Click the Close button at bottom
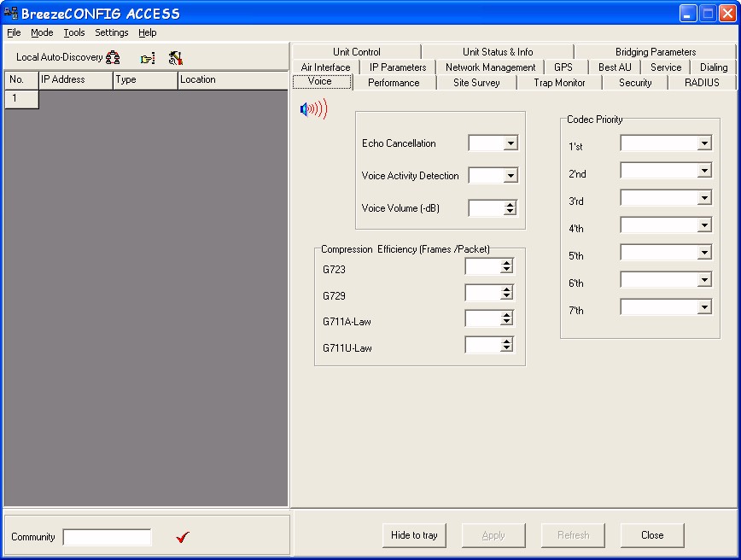Screen dimensions: 741x560 coord(651,535)
